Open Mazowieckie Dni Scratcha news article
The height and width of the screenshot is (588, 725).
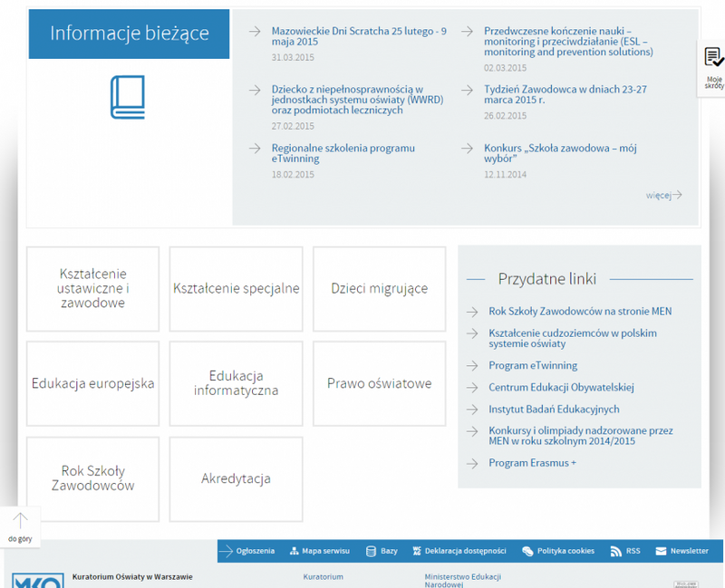tap(358, 36)
